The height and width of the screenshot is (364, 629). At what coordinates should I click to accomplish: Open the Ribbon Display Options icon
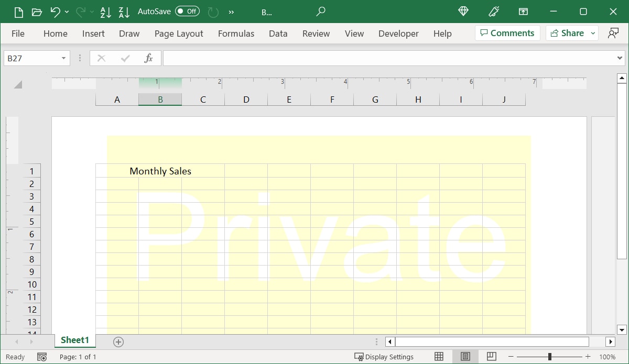click(x=523, y=12)
